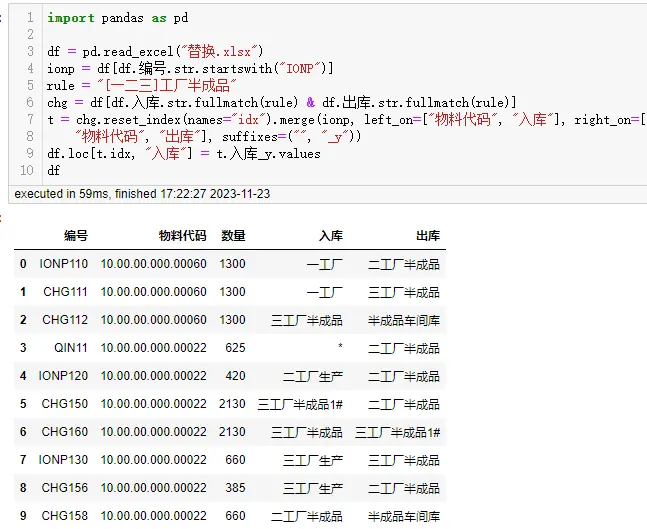This screenshot has height=529, width=647.
Task: Click cell CHG111 in row 1
Action: coord(66,292)
